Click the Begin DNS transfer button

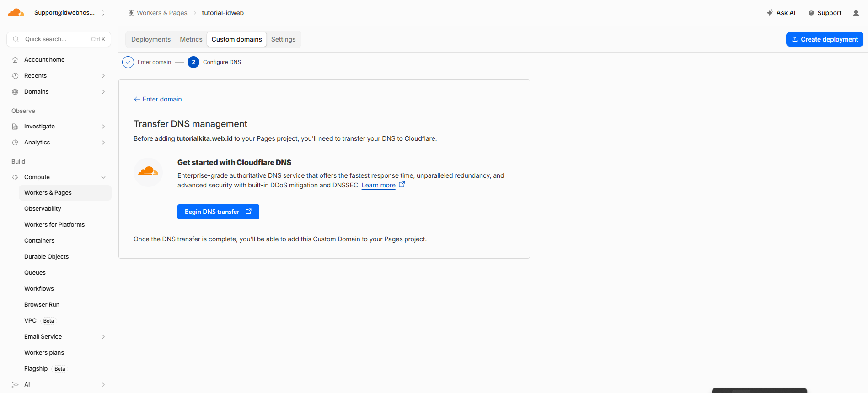click(x=218, y=212)
